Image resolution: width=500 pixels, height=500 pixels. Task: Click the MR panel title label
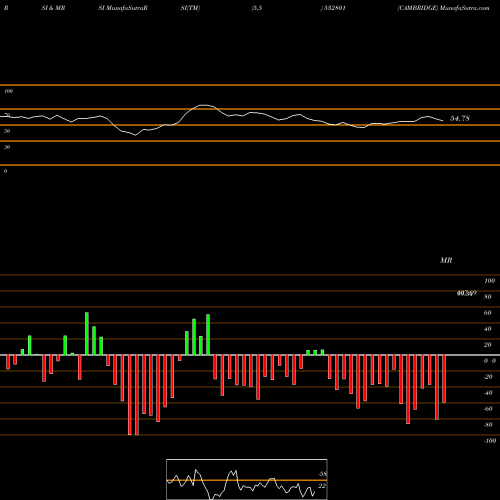coord(446,260)
